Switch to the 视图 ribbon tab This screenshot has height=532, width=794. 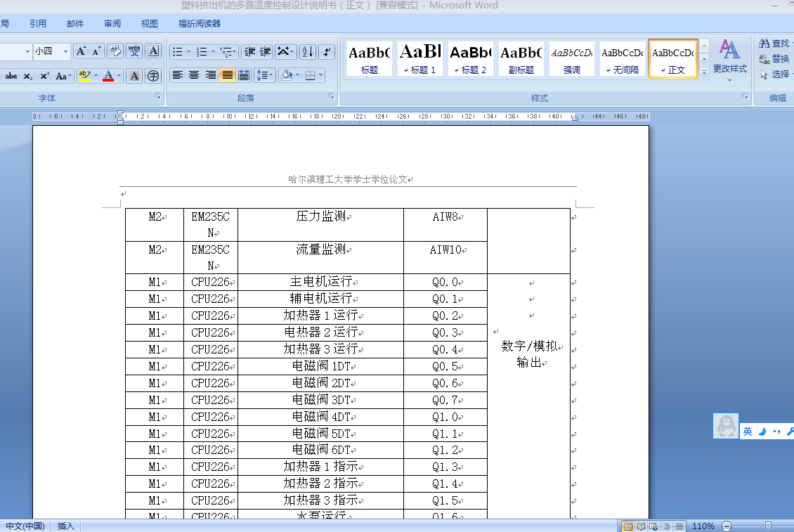coord(150,23)
